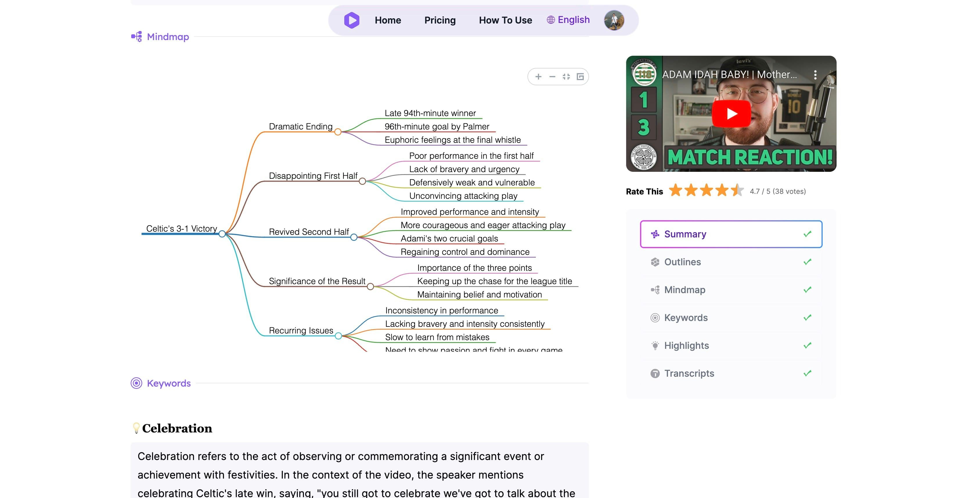Collapse the Revived Second Half node circle
This screenshot has width=980, height=498.
pyautogui.click(x=354, y=237)
